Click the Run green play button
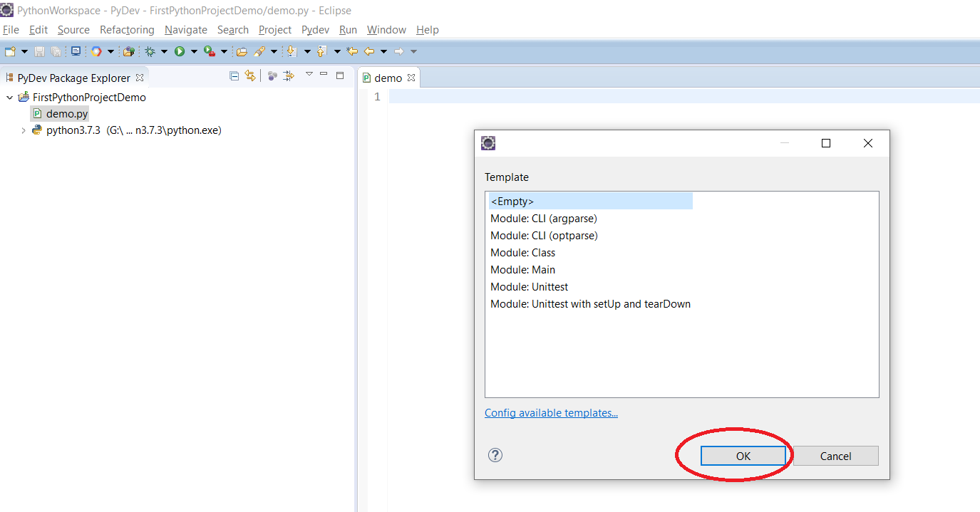This screenshot has height=512, width=980. tap(180, 51)
